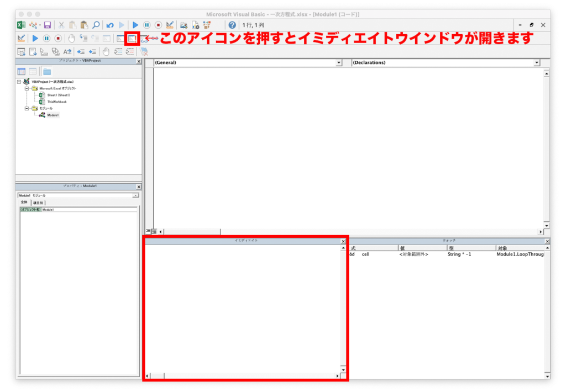Screen dimensions: 566x392
Task: Switch to the 全体 properties tab
Action: [x=23, y=202]
